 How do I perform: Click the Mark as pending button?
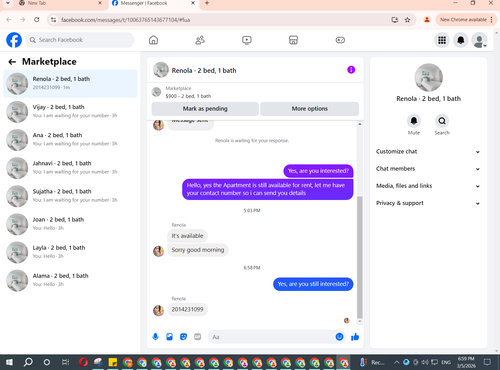point(205,109)
